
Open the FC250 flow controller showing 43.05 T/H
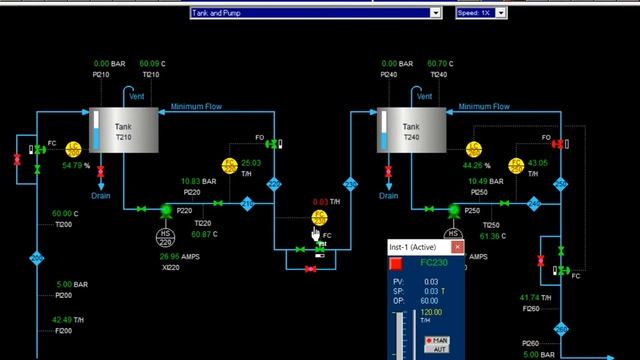click(516, 166)
